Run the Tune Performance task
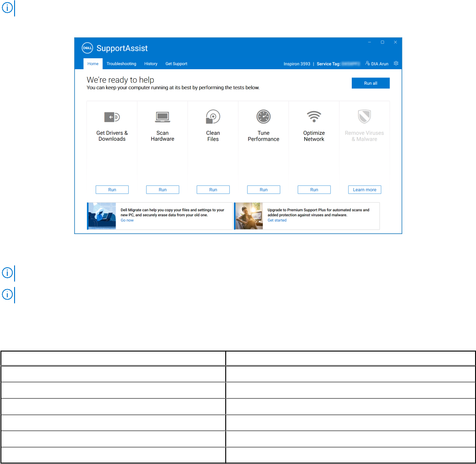The height and width of the screenshot is (464, 476). pos(263,190)
